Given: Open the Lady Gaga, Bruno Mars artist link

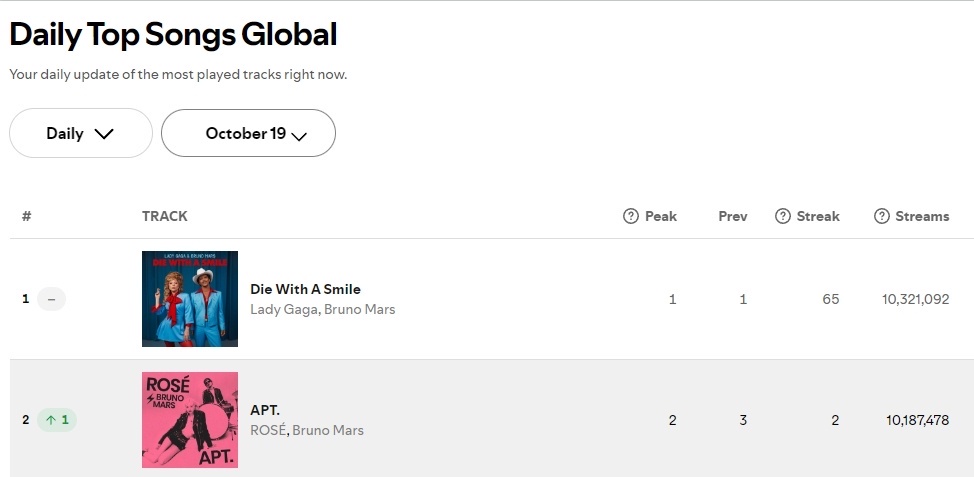Looking at the screenshot, I should pyautogui.click(x=322, y=309).
